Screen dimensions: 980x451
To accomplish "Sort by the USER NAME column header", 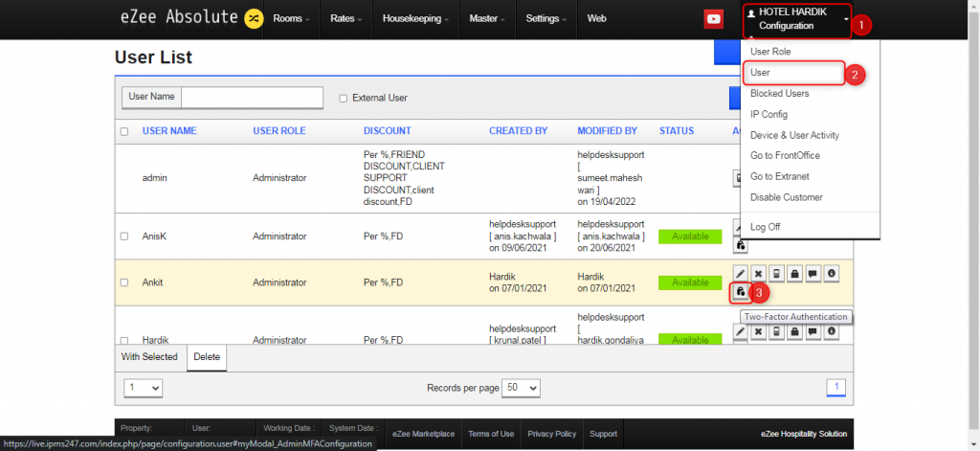I will 169,131.
